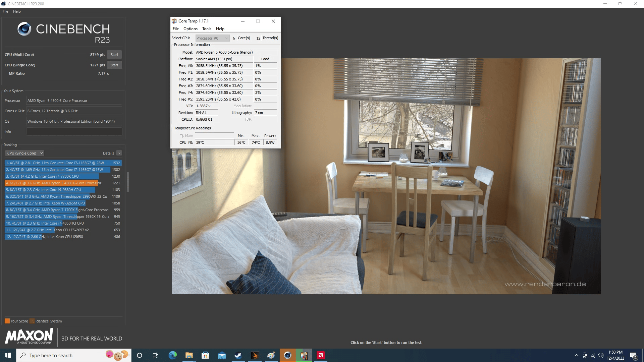This screenshot has height=362, width=644.
Task: Select ranking entry Intel Xeon X5650
Action: tap(63, 237)
